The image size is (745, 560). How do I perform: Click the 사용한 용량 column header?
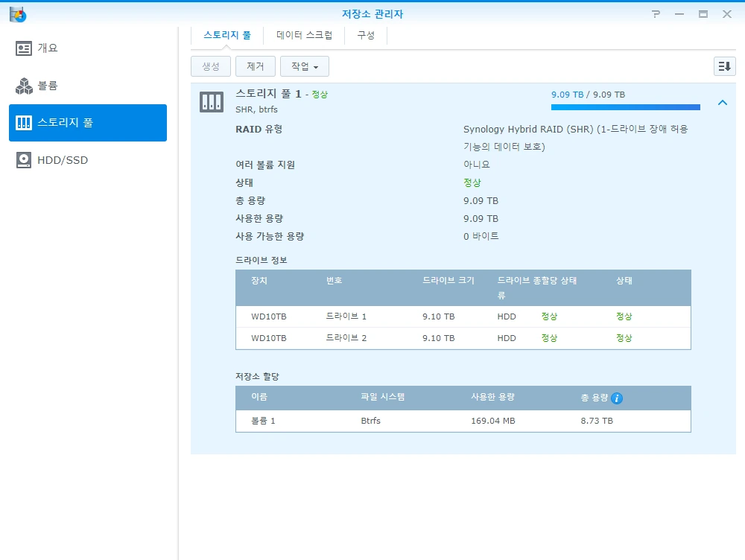tap(492, 397)
